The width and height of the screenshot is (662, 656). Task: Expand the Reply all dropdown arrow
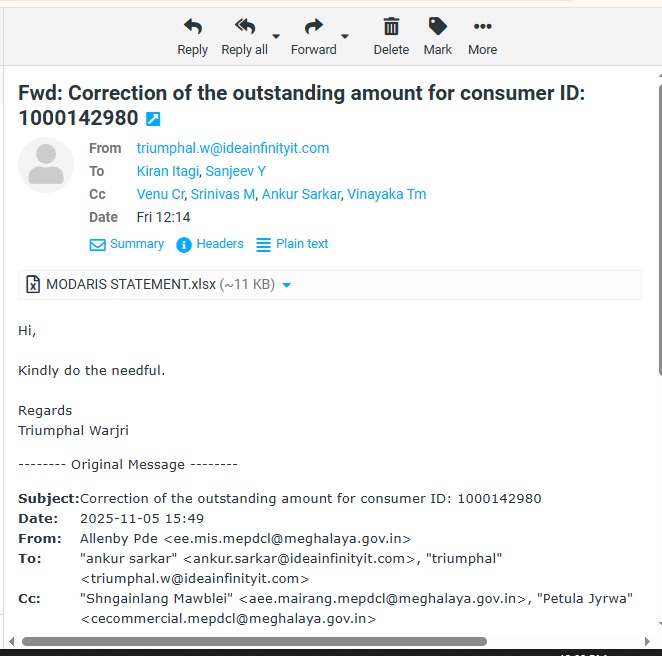[x=276, y=37]
